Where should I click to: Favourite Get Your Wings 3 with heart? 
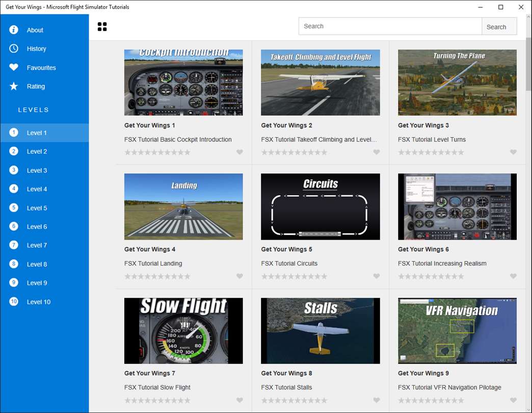(x=513, y=152)
